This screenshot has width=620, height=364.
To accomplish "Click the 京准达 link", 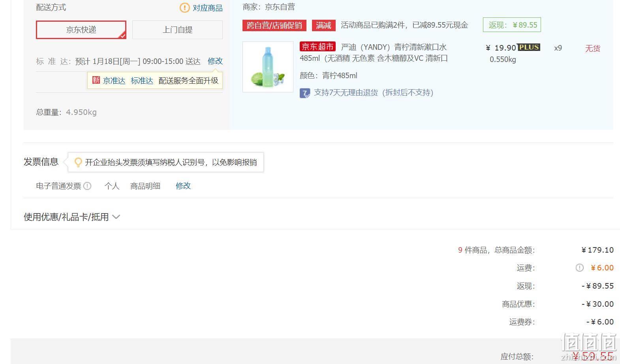I will [x=114, y=81].
